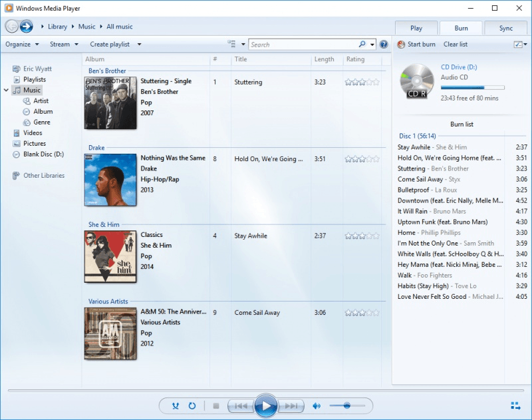Select the Classics album cover by She & Him
Viewport: 532px width, 420px height.
click(110, 257)
